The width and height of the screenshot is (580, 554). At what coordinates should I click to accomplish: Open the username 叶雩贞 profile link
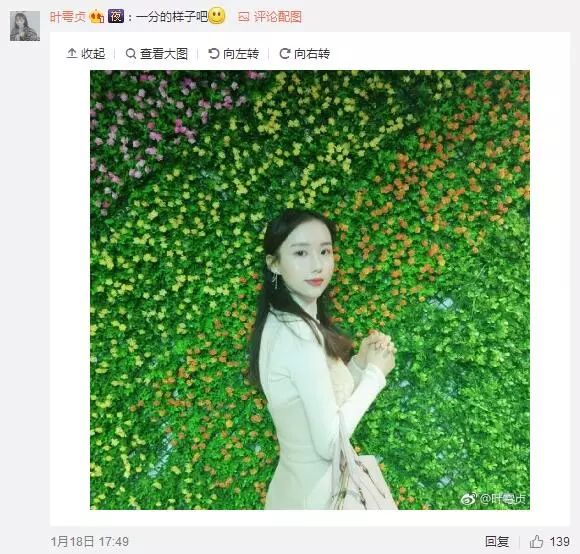68,17
